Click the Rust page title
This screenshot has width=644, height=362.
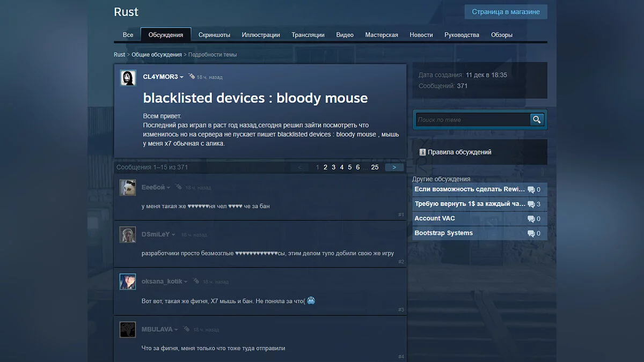point(126,12)
